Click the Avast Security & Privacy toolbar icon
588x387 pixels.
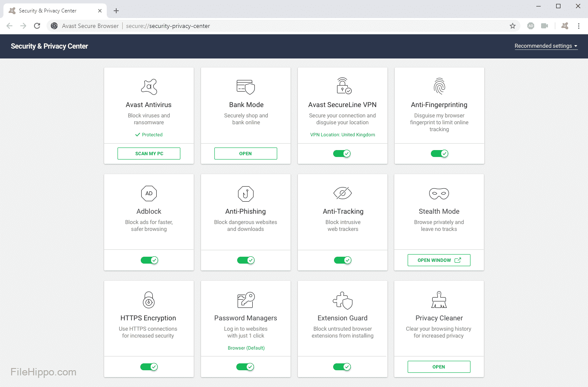(565, 26)
